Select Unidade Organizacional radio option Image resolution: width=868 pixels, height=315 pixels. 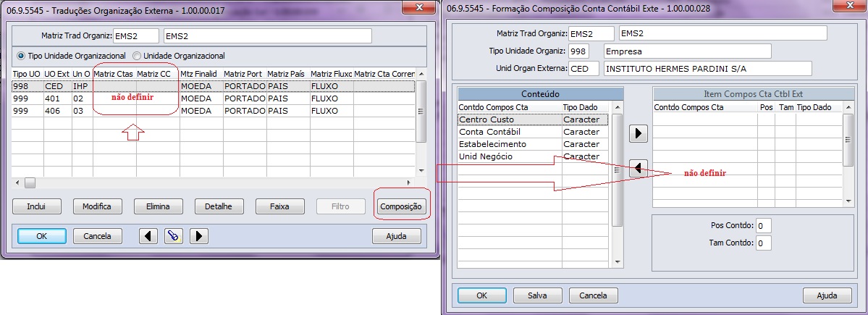[137, 56]
